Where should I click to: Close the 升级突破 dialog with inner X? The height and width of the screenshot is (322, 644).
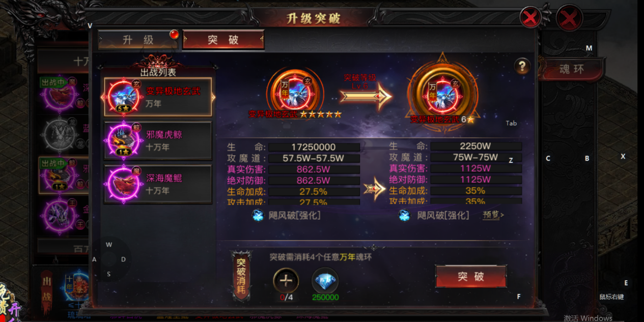coord(530,18)
